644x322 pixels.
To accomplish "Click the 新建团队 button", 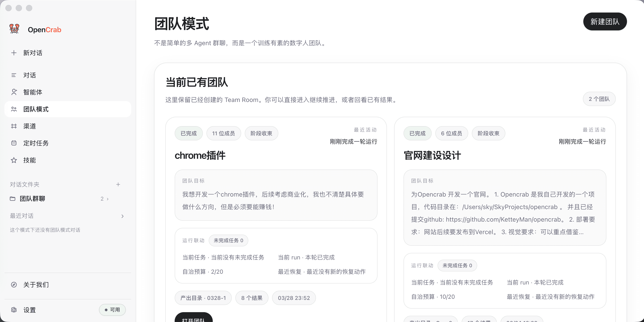I will 605,21.
